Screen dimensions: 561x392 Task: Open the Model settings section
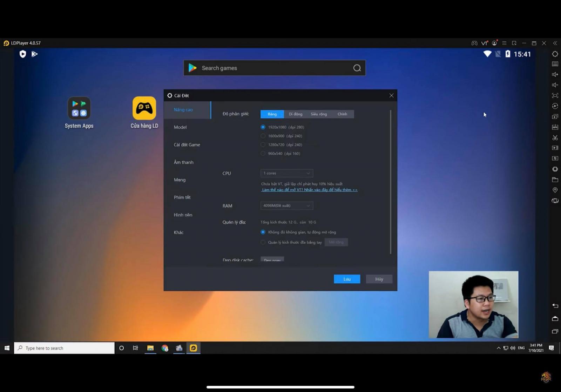(187, 127)
